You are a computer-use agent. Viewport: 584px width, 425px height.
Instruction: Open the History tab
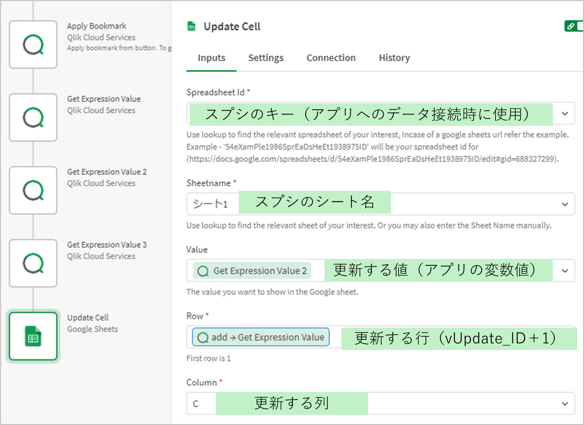point(394,58)
